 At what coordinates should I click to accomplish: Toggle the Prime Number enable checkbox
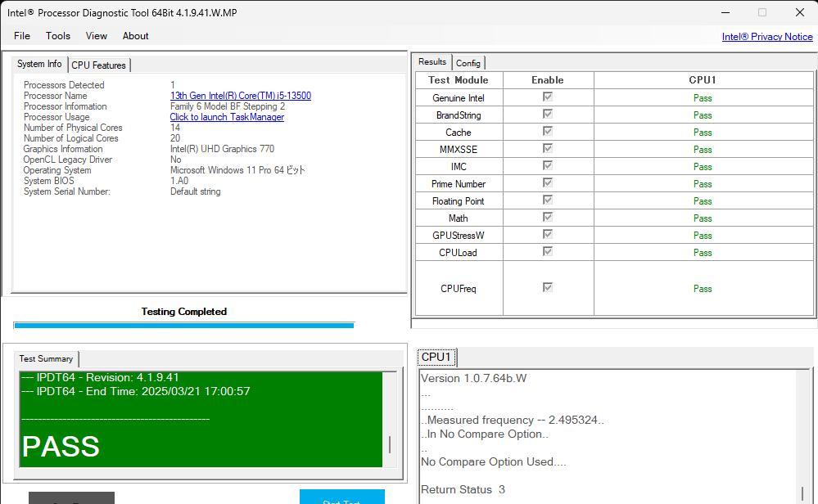click(547, 183)
